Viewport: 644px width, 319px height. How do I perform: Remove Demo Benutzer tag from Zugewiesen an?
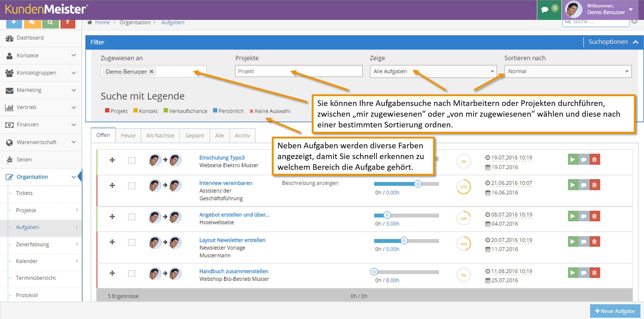pos(151,71)
